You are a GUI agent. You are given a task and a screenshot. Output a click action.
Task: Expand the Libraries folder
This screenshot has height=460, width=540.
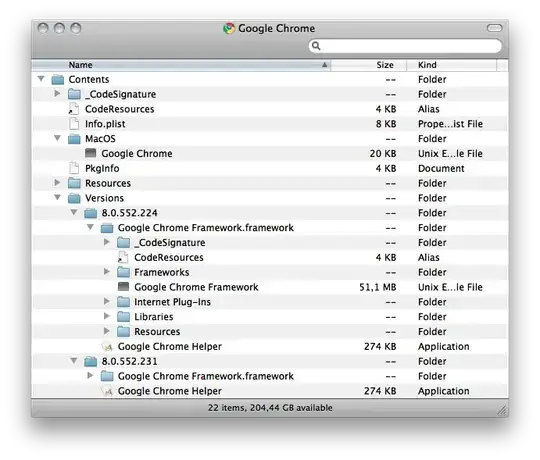107,316
